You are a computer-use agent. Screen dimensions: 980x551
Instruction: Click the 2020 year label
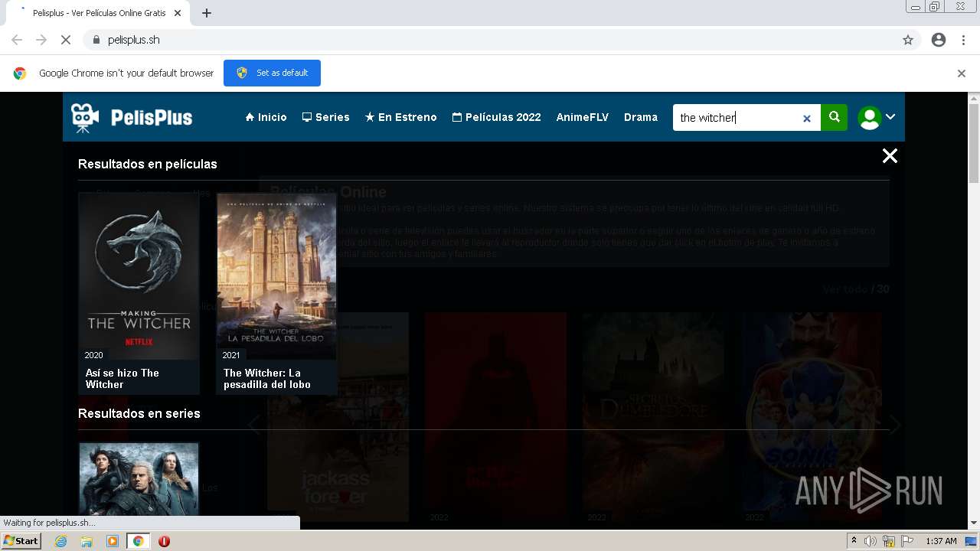pos(93,355)
